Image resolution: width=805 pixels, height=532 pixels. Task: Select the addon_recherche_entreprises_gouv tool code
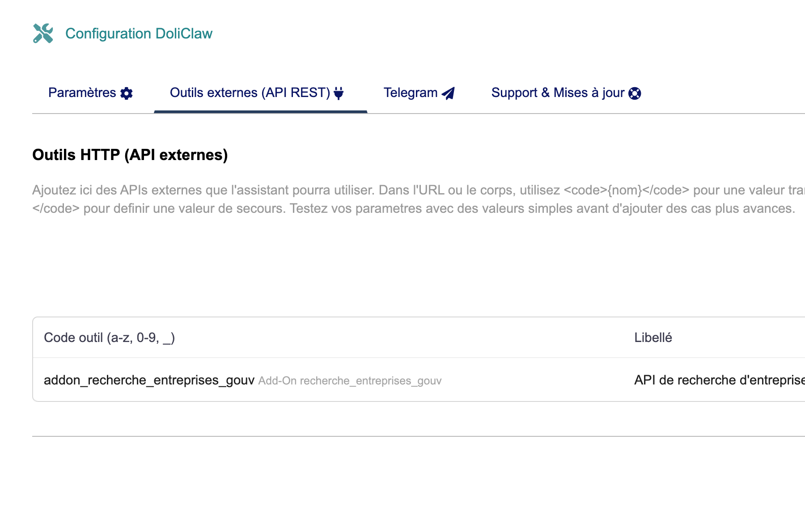[149, 380]
